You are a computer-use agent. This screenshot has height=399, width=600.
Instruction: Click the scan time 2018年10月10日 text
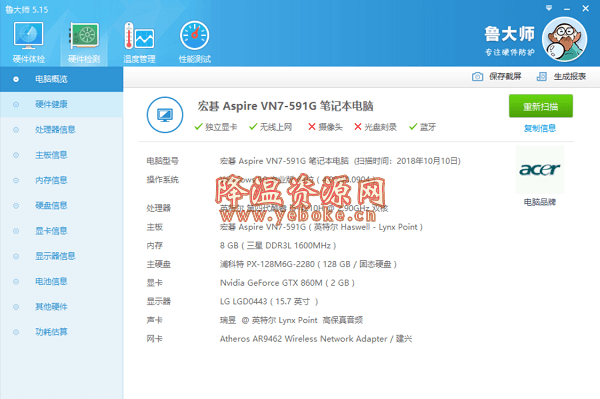[428, 161]
